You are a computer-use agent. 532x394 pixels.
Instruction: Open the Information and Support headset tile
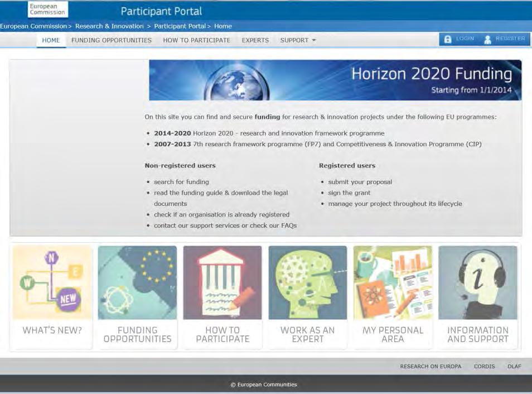point(478,282)
